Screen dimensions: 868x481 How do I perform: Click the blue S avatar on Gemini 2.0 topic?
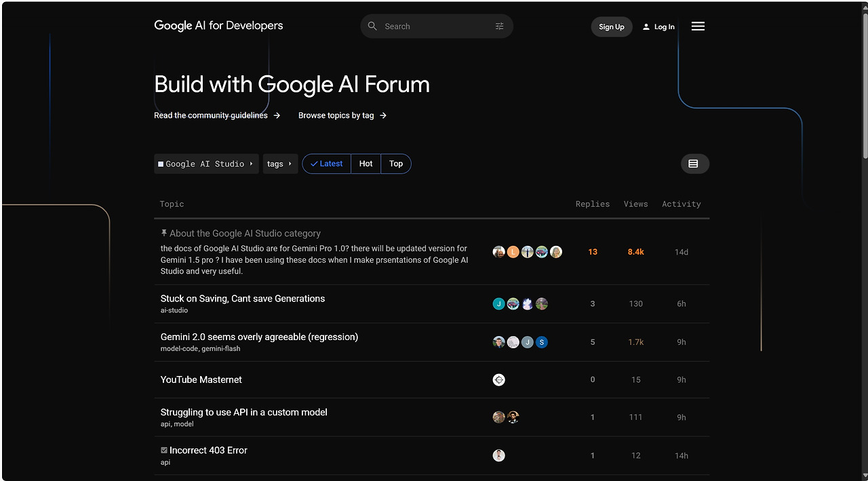[x=541, y=342]
